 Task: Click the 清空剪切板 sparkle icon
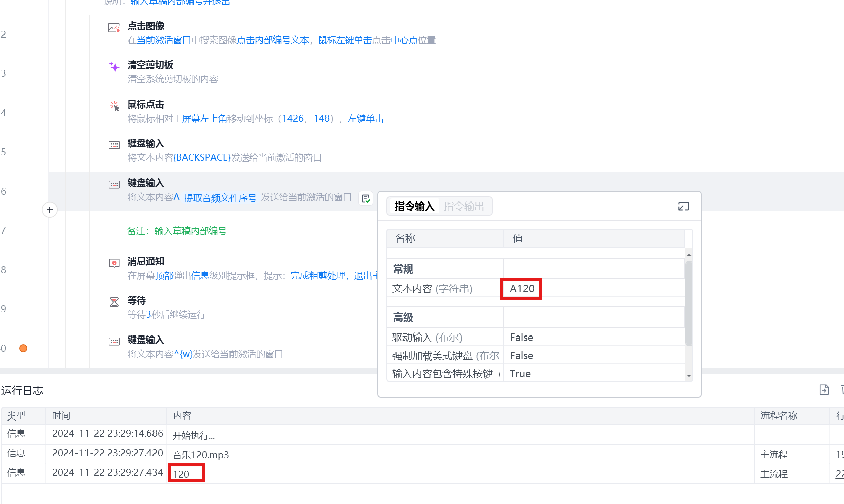[114, 66]
